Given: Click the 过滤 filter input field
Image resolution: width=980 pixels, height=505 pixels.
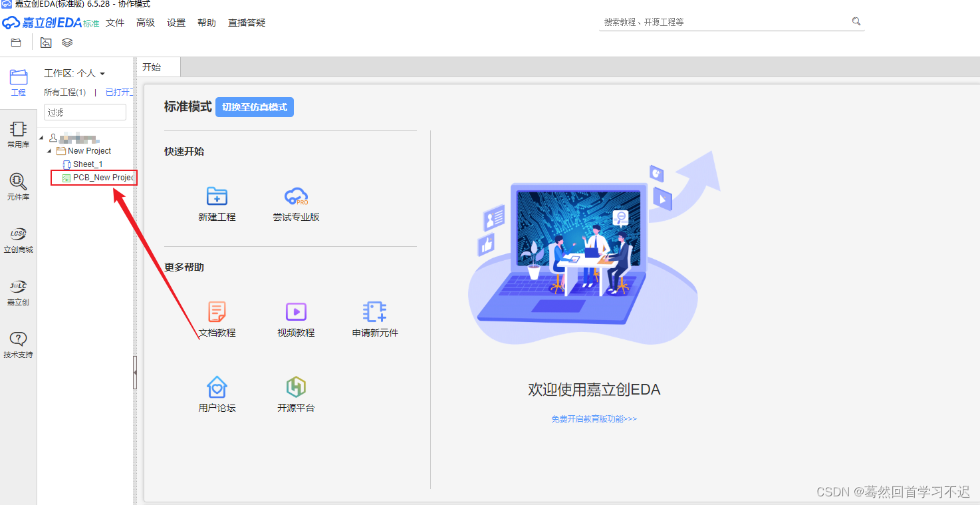Looking at the screenshot, I should (85, 112).
